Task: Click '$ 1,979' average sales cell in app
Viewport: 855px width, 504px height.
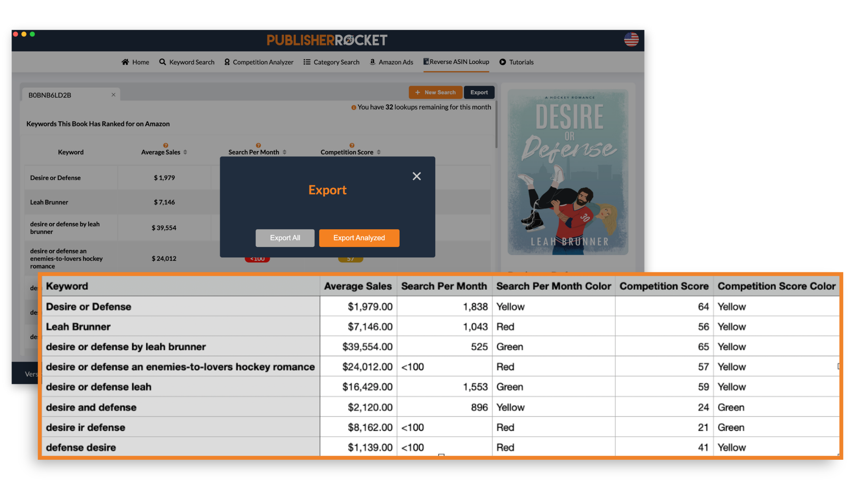Action: click(164, 178)
